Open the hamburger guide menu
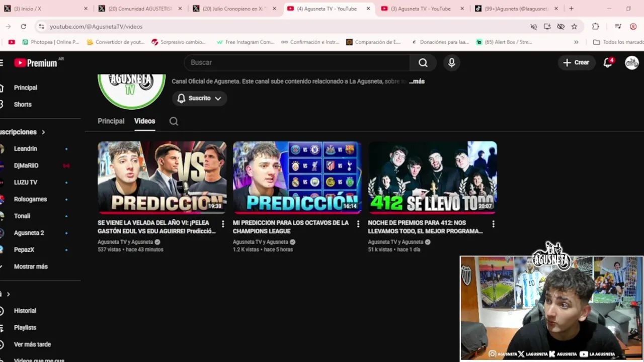Screen dimensions: 644x362 [x=2, y=63]
